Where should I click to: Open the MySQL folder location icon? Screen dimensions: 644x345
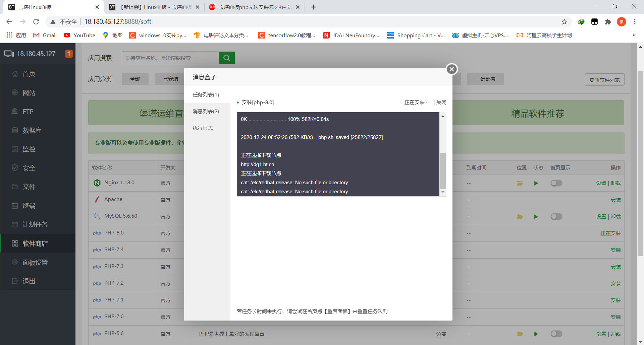pyautogui.click(x=520, y=217)
